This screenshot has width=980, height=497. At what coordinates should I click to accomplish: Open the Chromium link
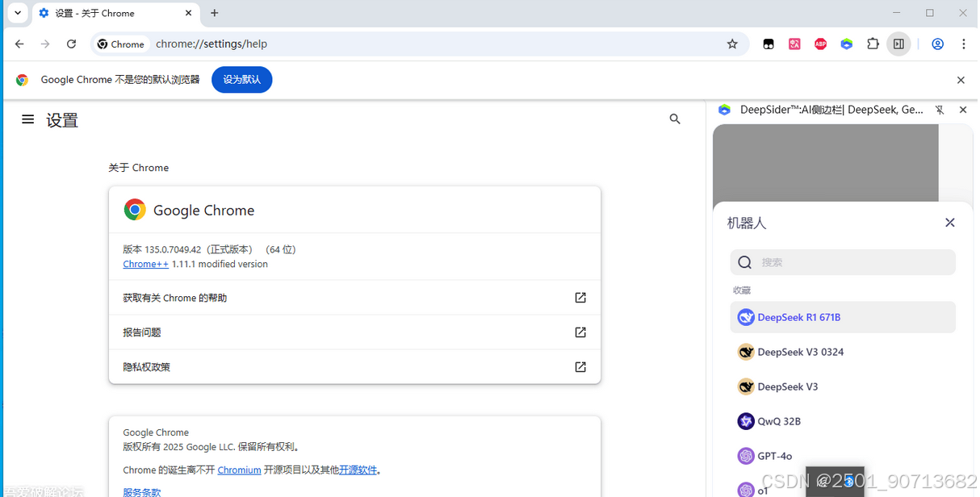point(239,470)
